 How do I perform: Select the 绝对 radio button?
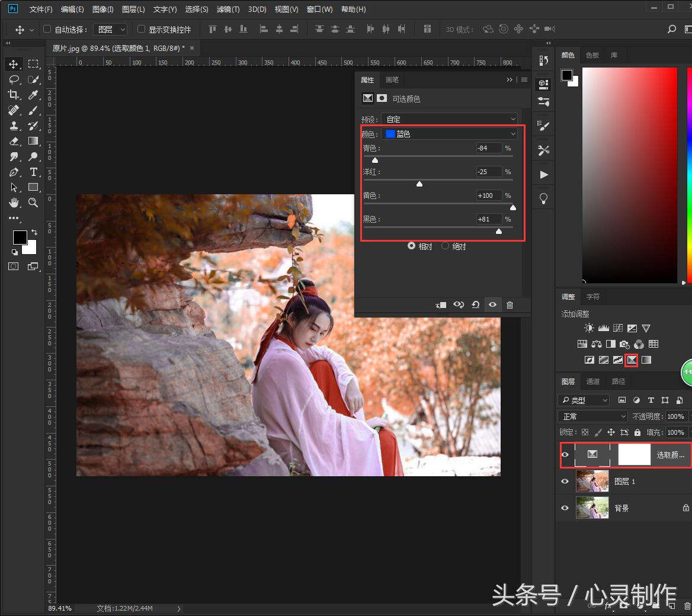click(x=445, y=246)
